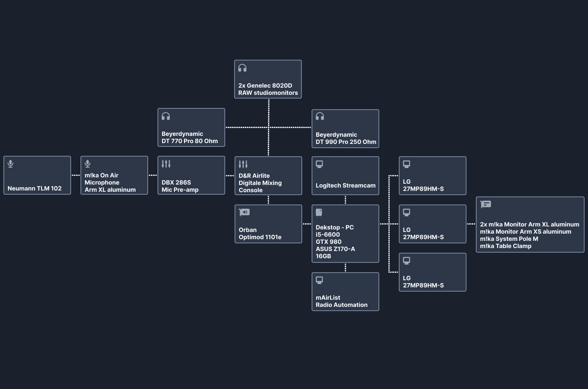The height and width of the screenshot is (389, 588).
Task: Select the Neumann TLM 102 text
Action: point(35,188)
